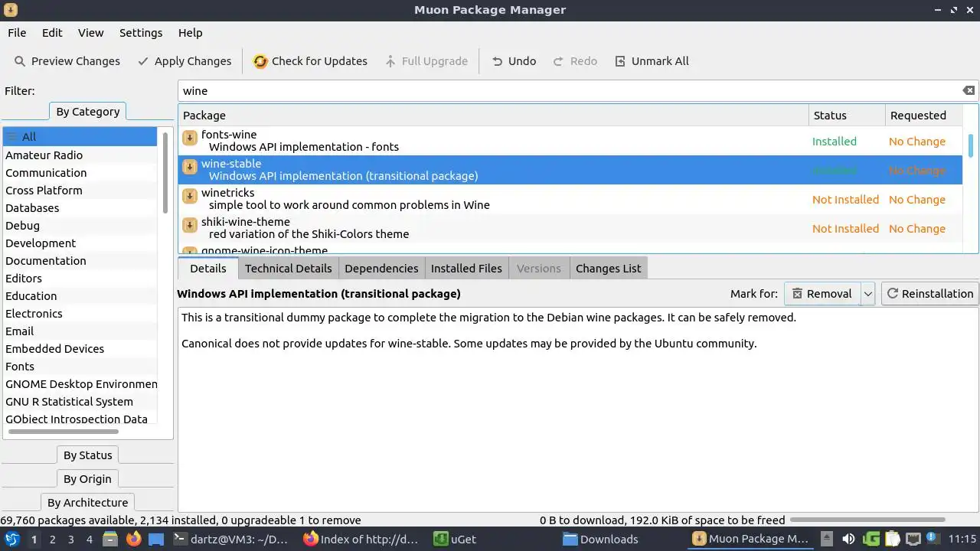Clear the wine search text icon
Screen dimensions: 980x551
pos(969,90)
